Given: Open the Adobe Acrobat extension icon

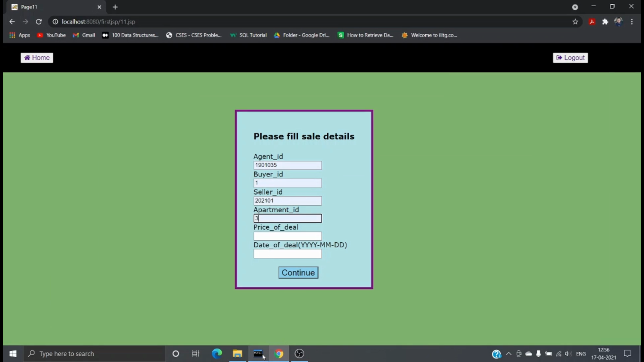Looking at the screenshot, I should [592, 22].
